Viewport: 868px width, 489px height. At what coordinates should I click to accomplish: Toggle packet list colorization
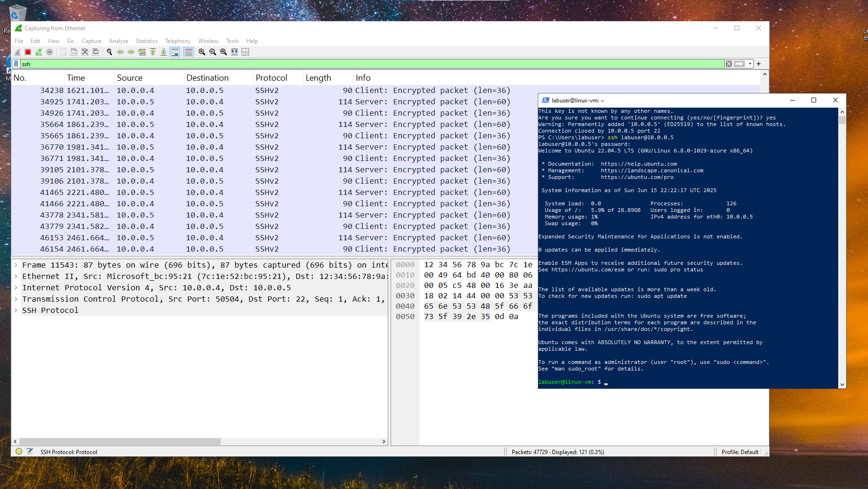pos(188,52)
